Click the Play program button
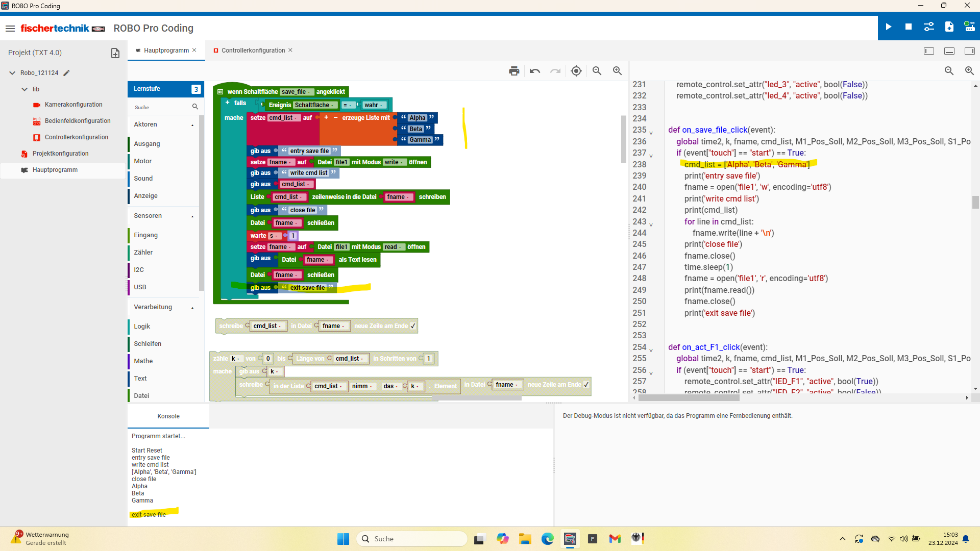This screenshot has width=980, height=551. pyautogui.click(x=889, y=27)
